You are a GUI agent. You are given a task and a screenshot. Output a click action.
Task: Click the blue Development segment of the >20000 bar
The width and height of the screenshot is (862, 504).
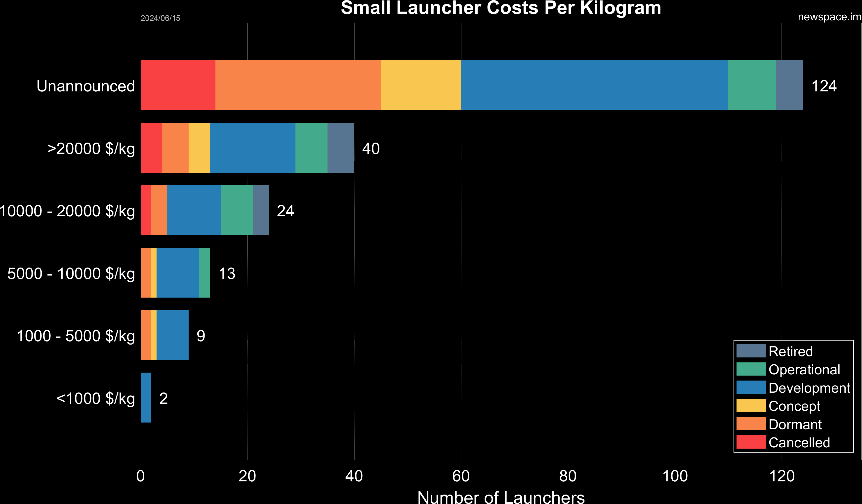click(x=253, y=149)
